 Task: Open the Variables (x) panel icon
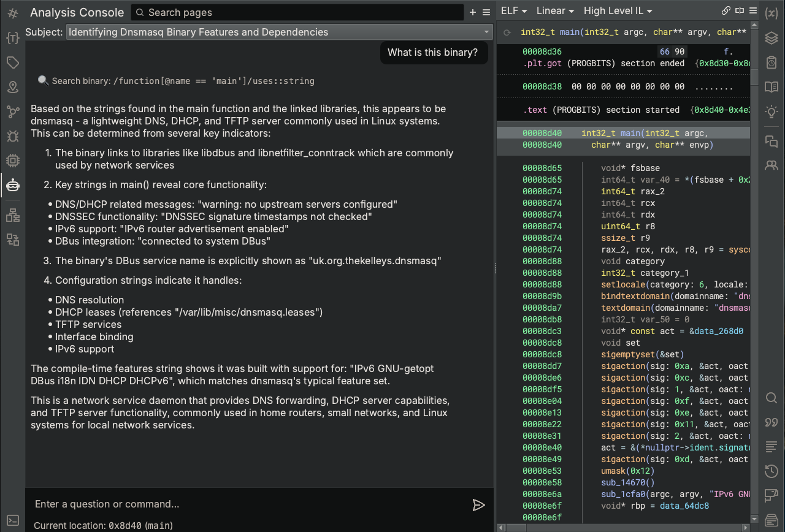[x=772, y=13]
